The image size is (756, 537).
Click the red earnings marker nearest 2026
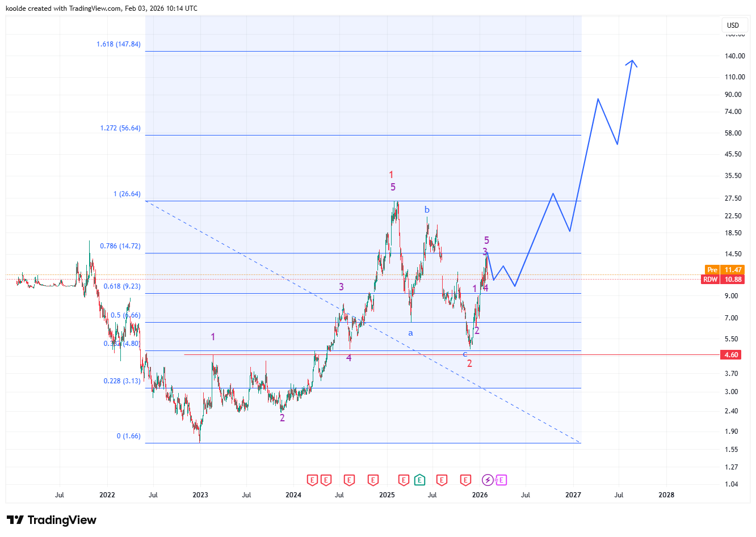465,480
